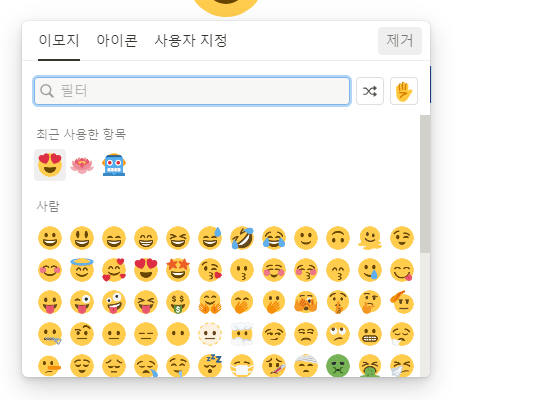Select the dotted line face emoji
This screenshot has height=400, width=560.
[x=210, y=334]
